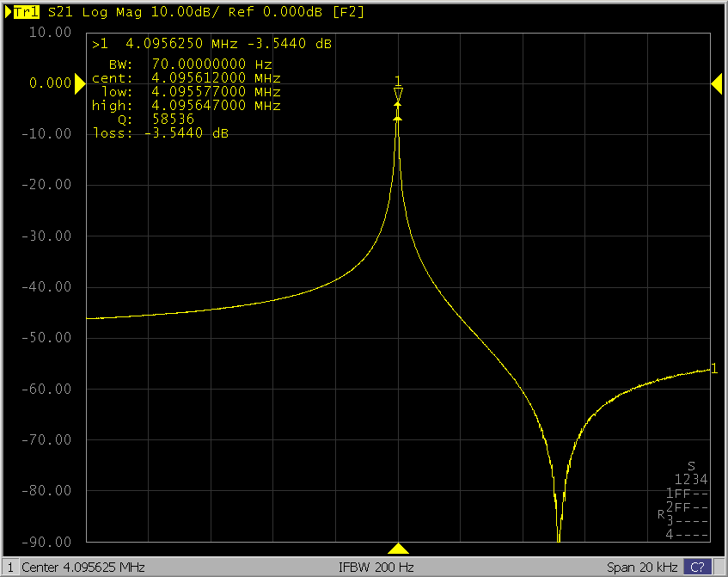This screenshot has height=577, width=728.
Task: Click the marker 1 triangle at the resonance peak
Action: point(398,93)
